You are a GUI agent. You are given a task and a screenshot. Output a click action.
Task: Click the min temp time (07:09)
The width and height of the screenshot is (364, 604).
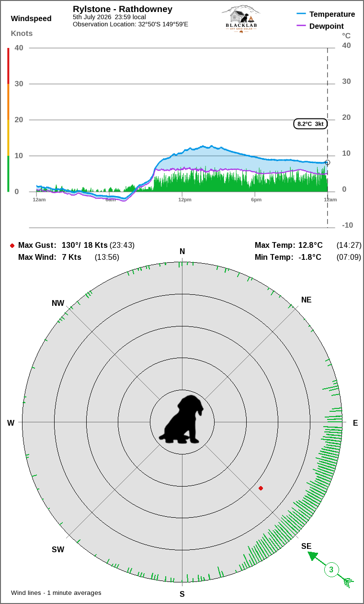tap(349, 257)
